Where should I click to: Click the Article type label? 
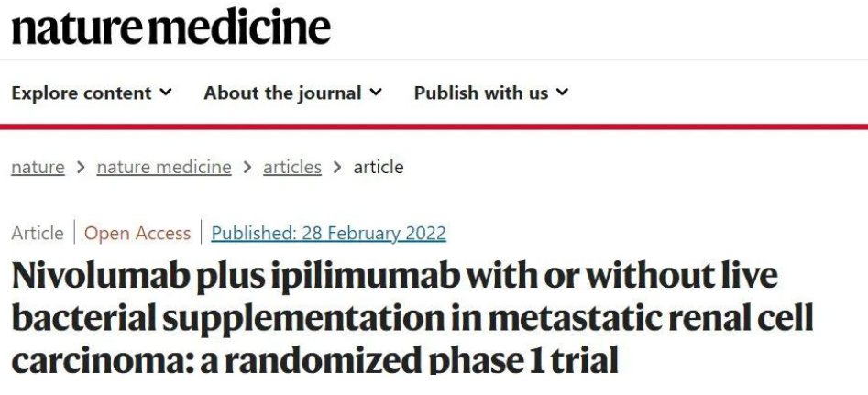(x=37, y=233)
